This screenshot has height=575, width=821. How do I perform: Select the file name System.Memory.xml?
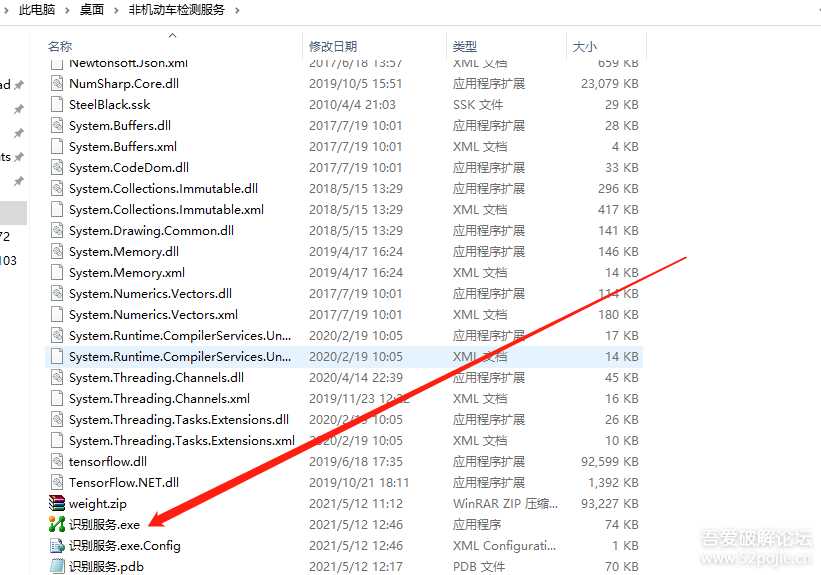(x=127, y=273)
